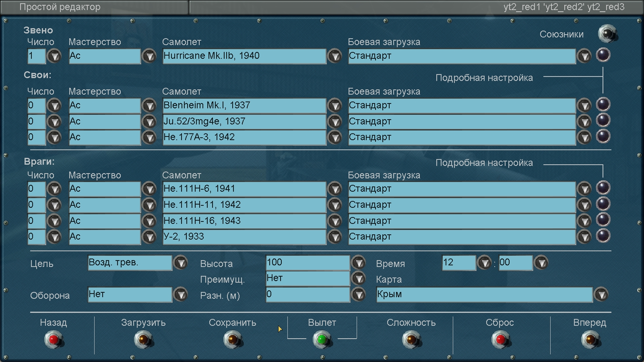Click the Стандарт loadout field for Hurricane
Image resolution: width=644 pixels, height=362 pixels.
tap(462, 56)
